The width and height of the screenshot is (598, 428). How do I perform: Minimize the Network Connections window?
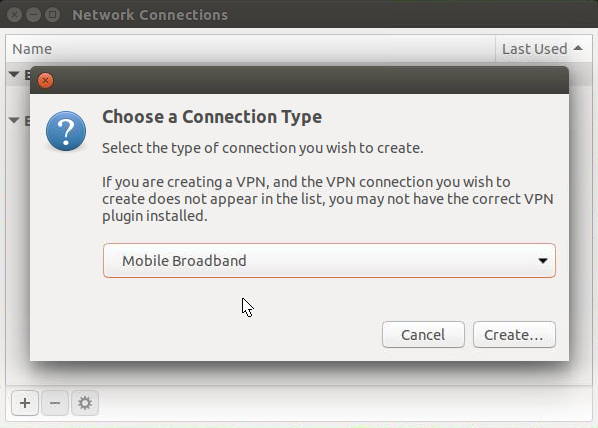coord(33,14)
